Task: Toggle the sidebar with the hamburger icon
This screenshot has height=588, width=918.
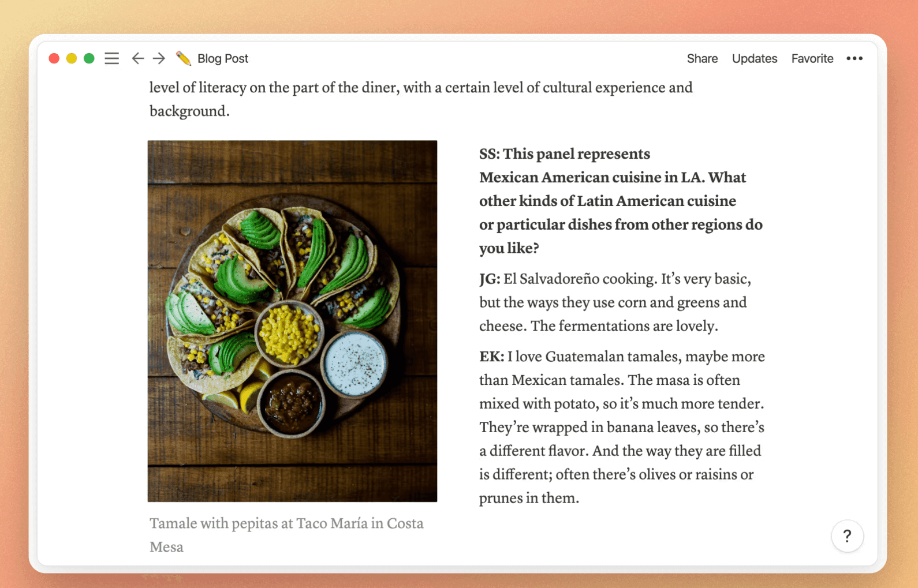Action: click(x=111, y=58)
